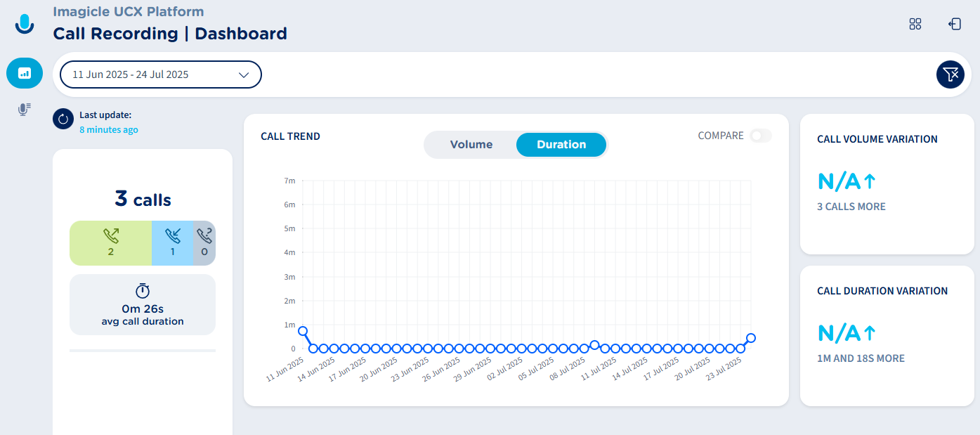Open the recordings list sidebar icon

[25, 110]
